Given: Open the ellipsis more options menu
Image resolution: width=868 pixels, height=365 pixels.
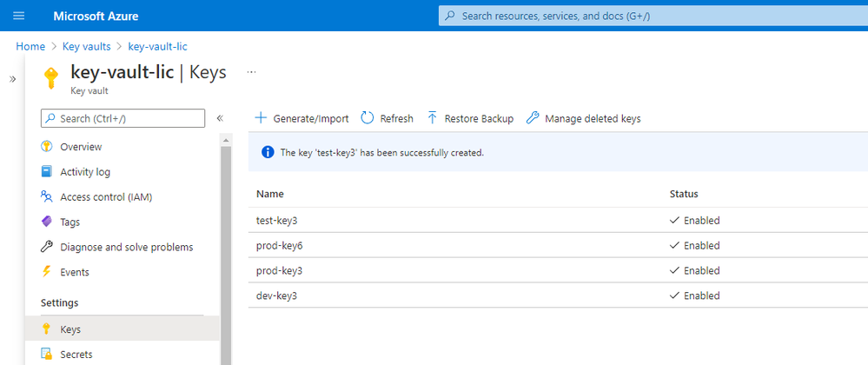Looking at the screenshot, I should (x=252, y=72).
